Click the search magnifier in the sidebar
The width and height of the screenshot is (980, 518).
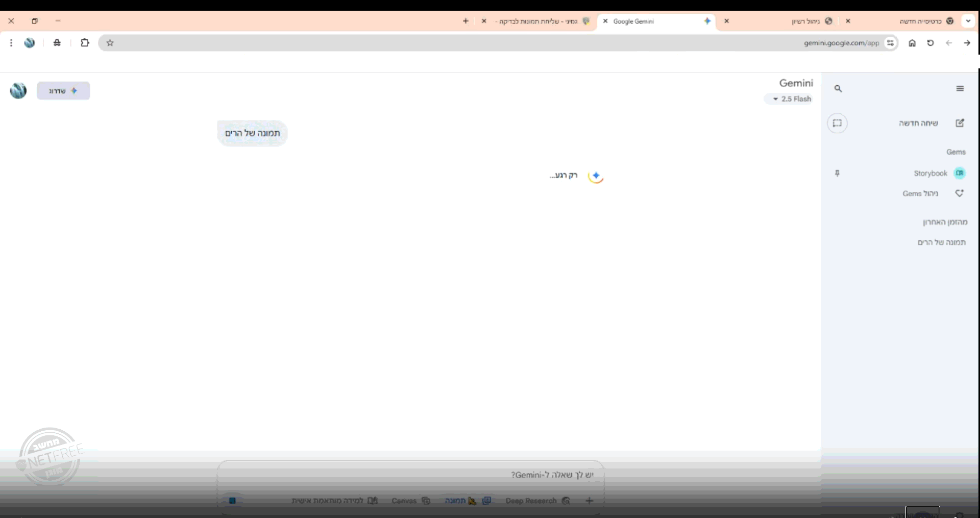pos(838,89)
